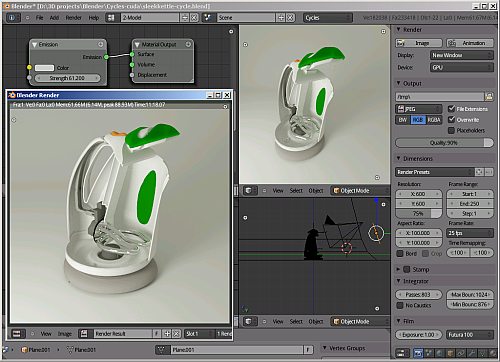Click the info editor type icon

[12, 17]
